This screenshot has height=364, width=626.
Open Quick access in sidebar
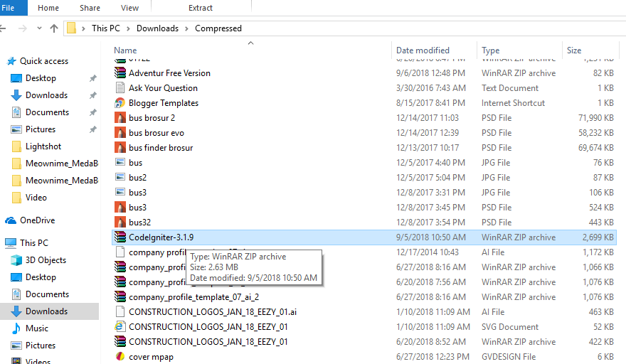[x=44, y=61]
